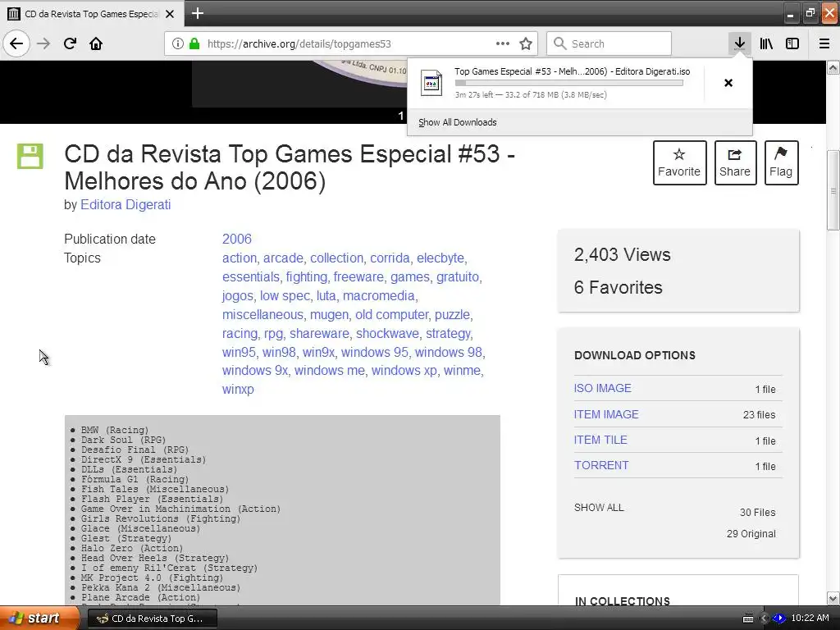Screen dimensions: 840x630
Task: Open the 'low spec' topic link
Action: point(285,295)
